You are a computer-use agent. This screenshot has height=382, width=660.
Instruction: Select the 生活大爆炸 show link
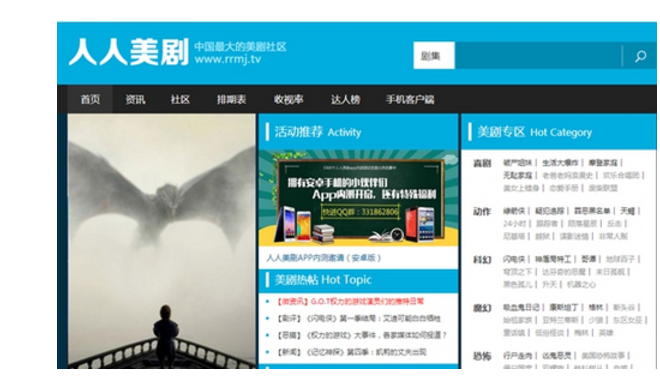pos(560,163)
